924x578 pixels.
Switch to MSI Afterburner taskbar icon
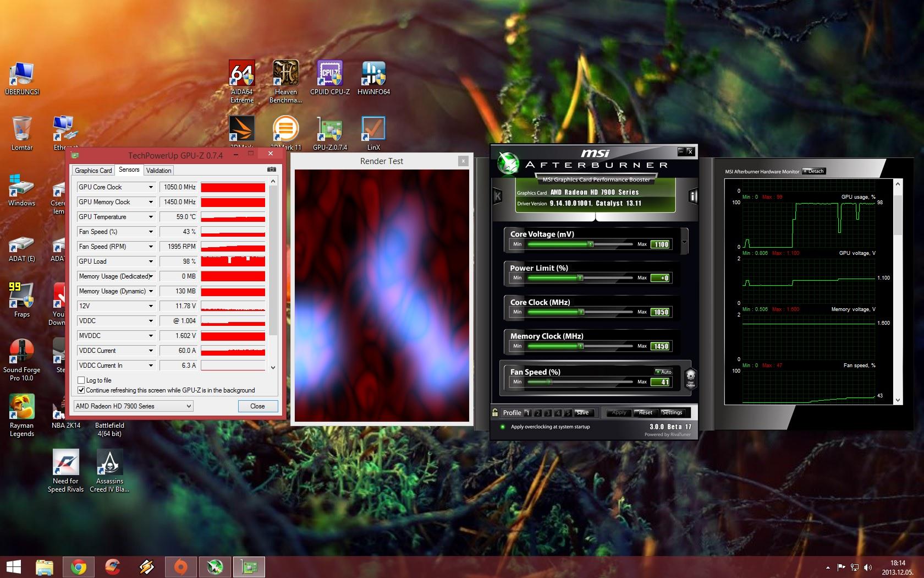tap(215, 567)
